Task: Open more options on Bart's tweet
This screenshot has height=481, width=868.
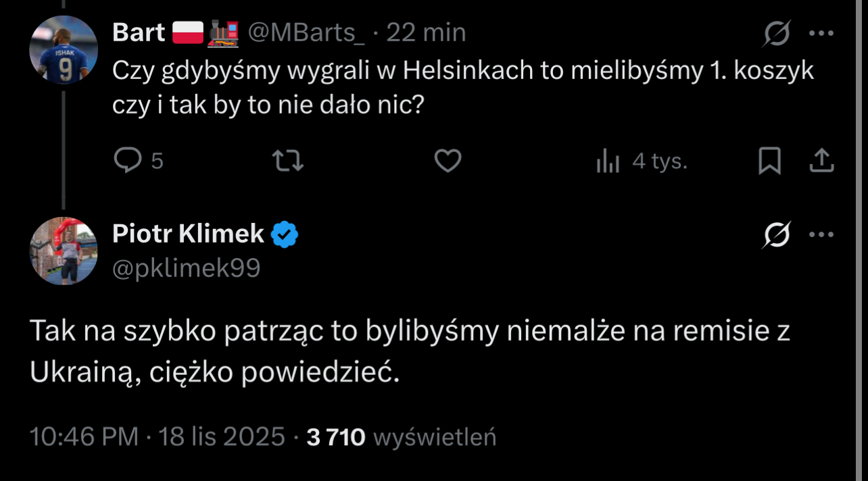Action: (821, 33)
